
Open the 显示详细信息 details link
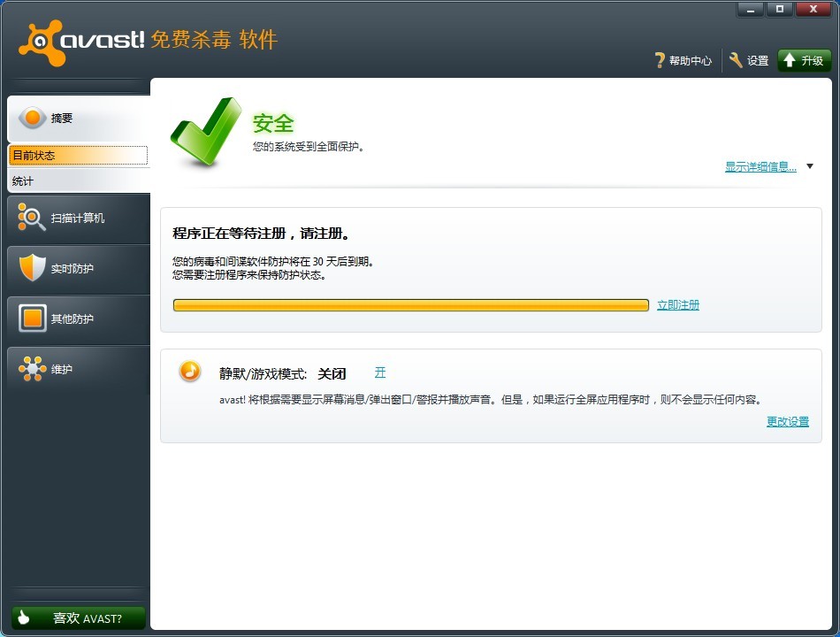760,166
